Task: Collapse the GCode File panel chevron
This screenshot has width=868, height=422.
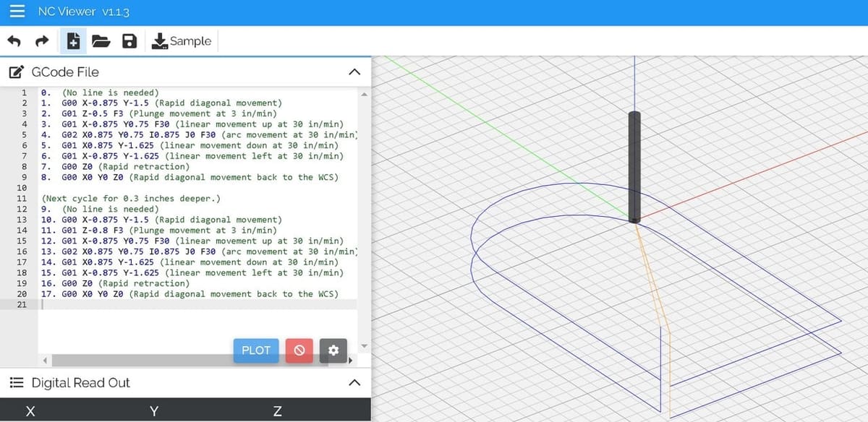Action: [x=354, y=72]
